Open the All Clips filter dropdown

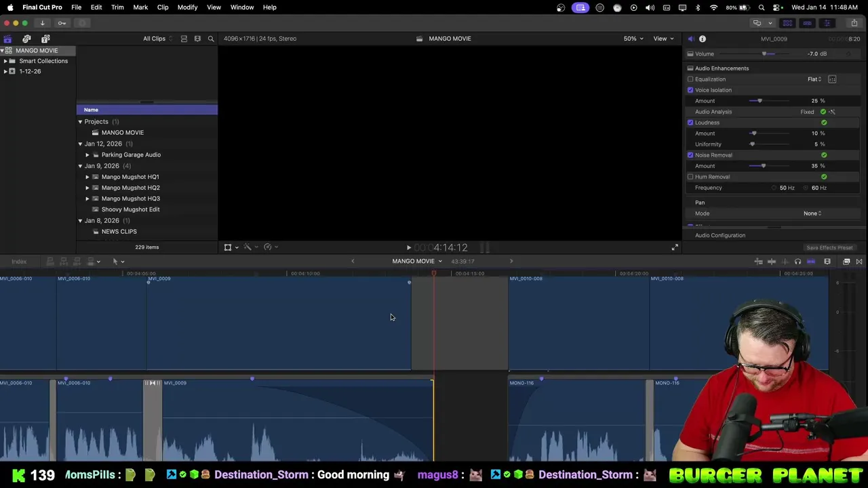tap(157, 39)
